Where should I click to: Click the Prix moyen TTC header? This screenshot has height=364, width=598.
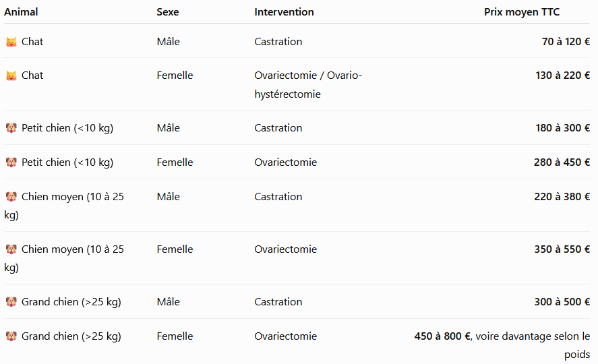pos(522,12)
